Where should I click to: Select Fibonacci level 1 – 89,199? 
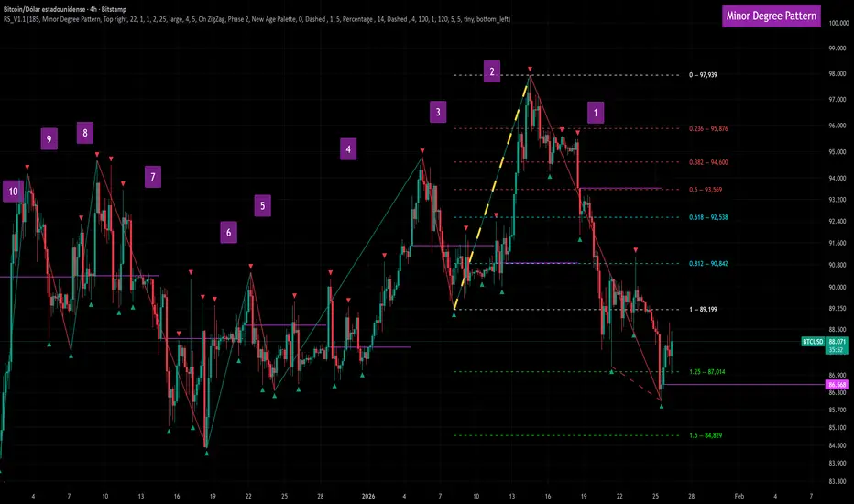(703, 309)
